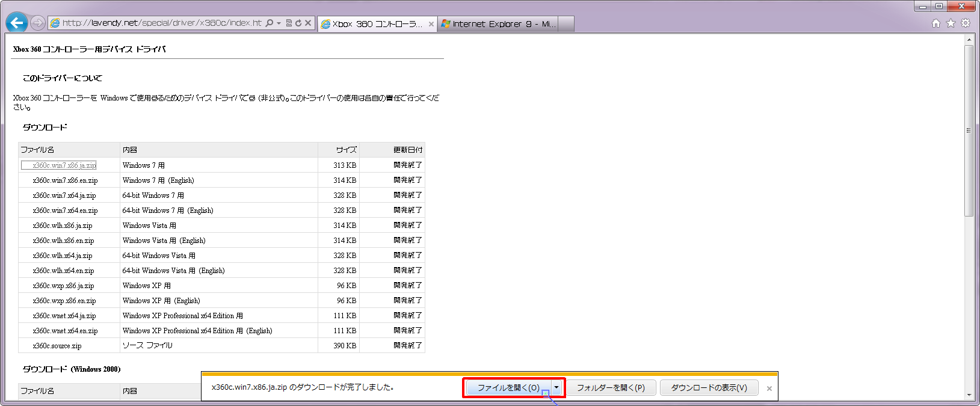Image resolution: width=980 pixels, height=406 pixels.
Task: Click the search magnifier icon in address bar
Action: (270, 23)
